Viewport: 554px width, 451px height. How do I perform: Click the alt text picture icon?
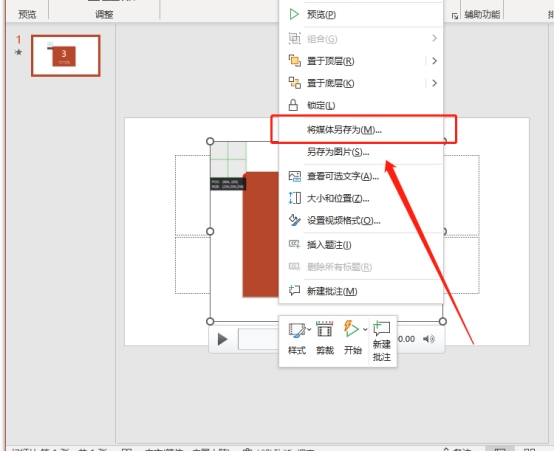(295, 176)
